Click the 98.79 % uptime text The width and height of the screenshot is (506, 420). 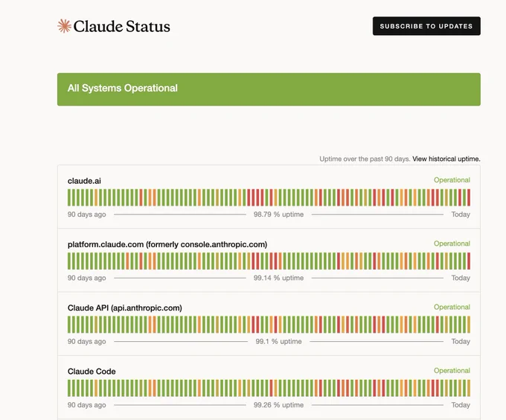278,214
